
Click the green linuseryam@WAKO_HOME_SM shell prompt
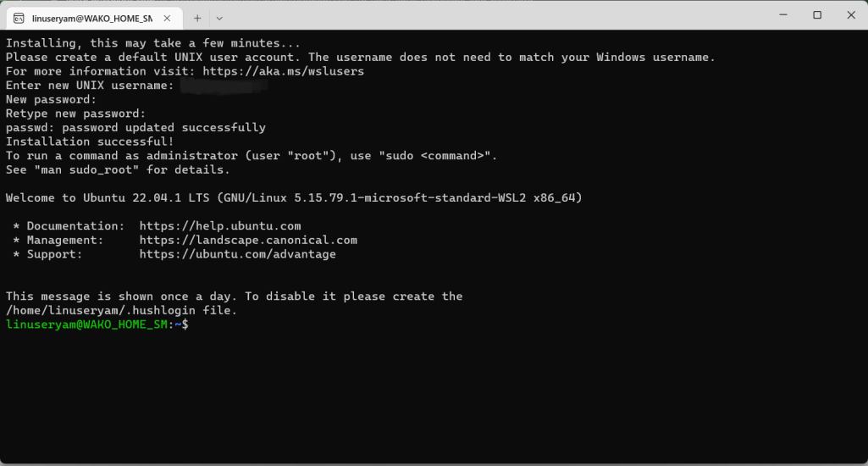pos(86,325)
